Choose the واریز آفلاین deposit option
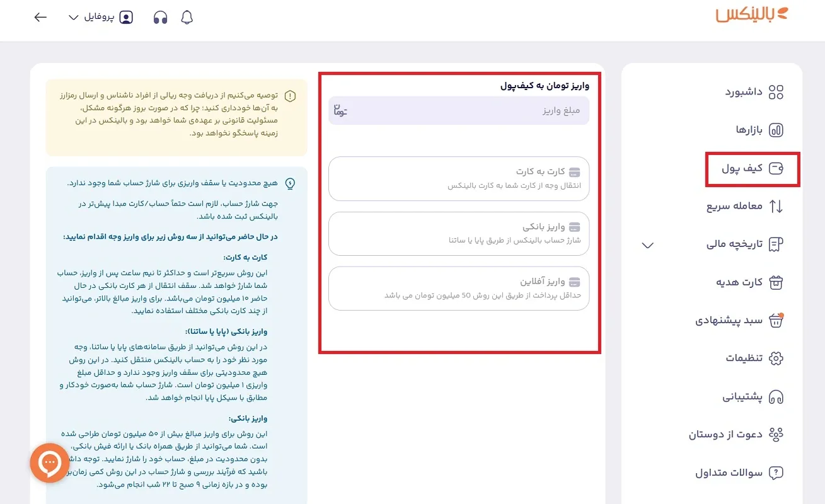The width and height of the screenshot is (825, 504). (x=459, y=289)
